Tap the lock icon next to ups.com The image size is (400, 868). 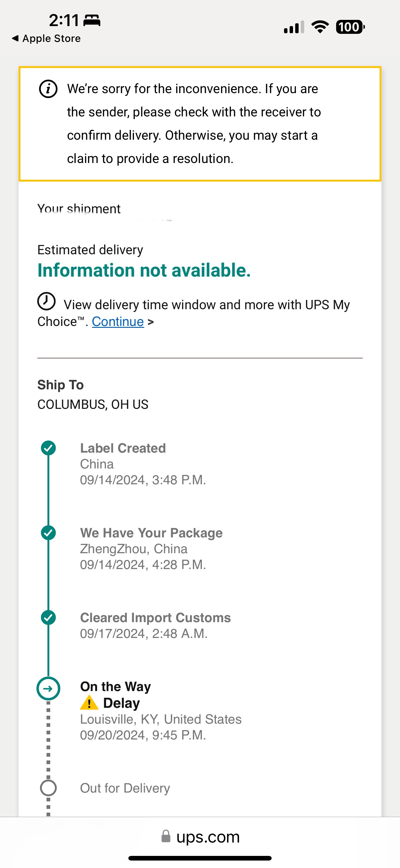click(x=166, y=836)
